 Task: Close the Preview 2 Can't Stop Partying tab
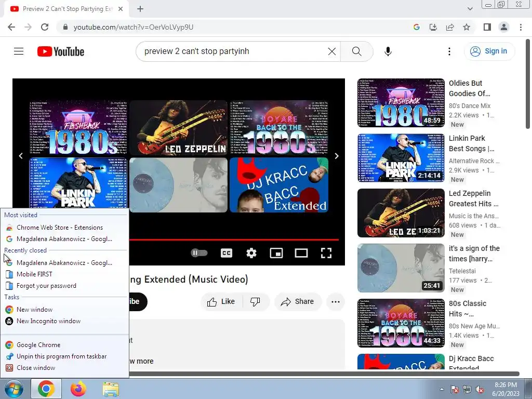pos(121,9)
